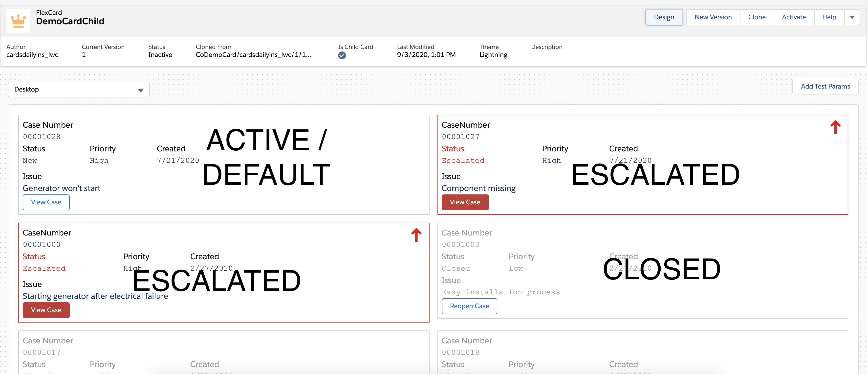Viewport: 868px width, 374px height.
Task: Click case number 00001000
Action: coord(42,245)
